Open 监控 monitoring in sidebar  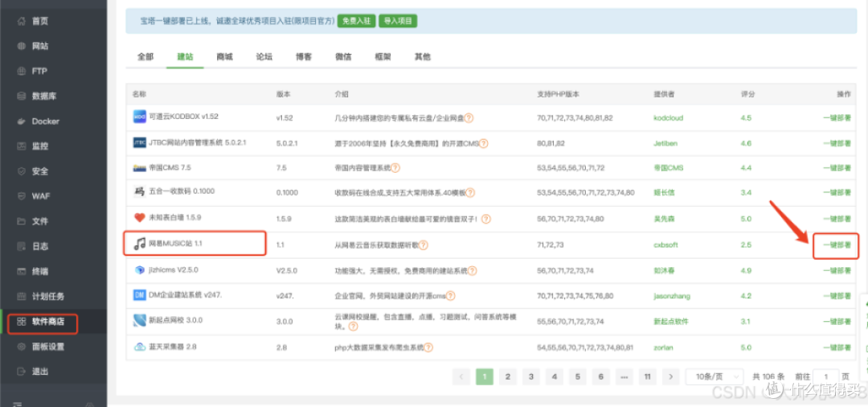40,146
